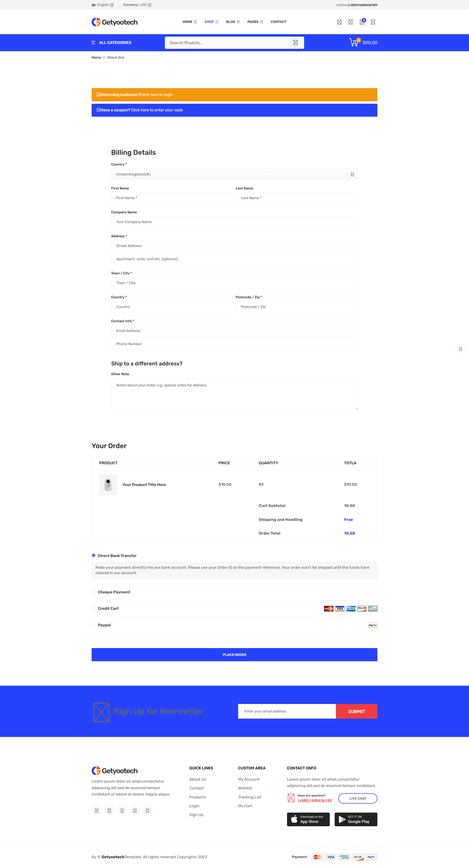Click the shopping cart icon in blue bar
Screen dimensions: 469x868
click(353, 42)
